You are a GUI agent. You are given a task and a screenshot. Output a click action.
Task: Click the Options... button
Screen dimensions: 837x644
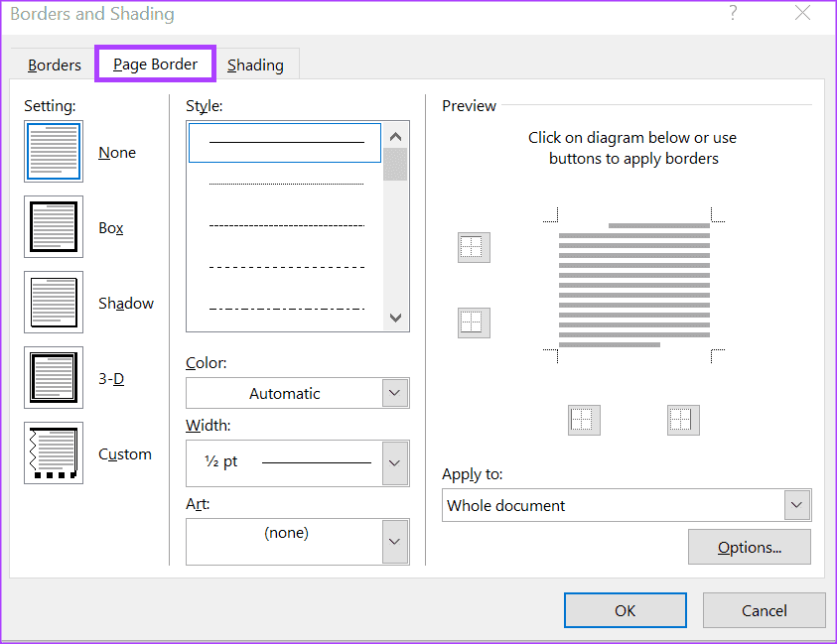point(749,547)
